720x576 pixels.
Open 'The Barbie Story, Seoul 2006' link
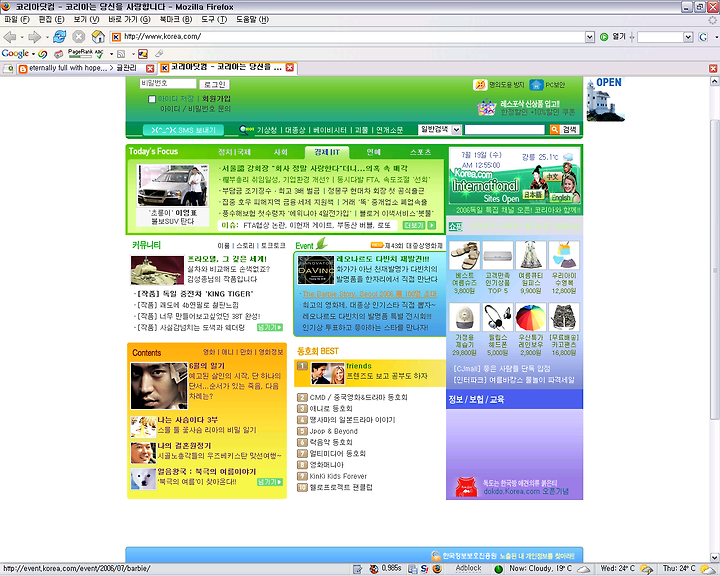(x=370, y=294)
